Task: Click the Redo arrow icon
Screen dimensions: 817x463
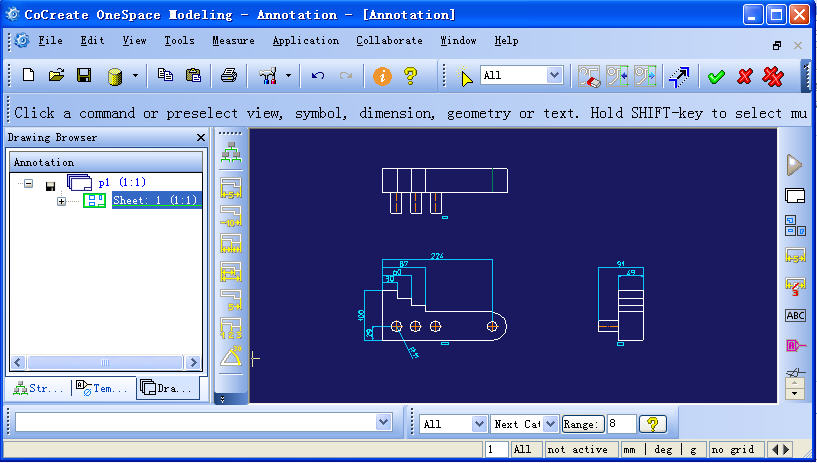Action: coord(345,76)
